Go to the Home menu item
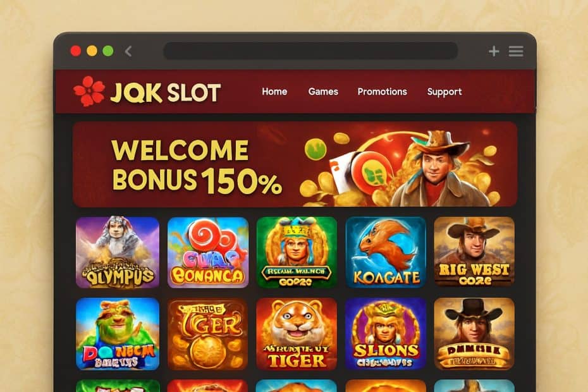The width and height of the screenshot is (588, 392). point(274,92)
